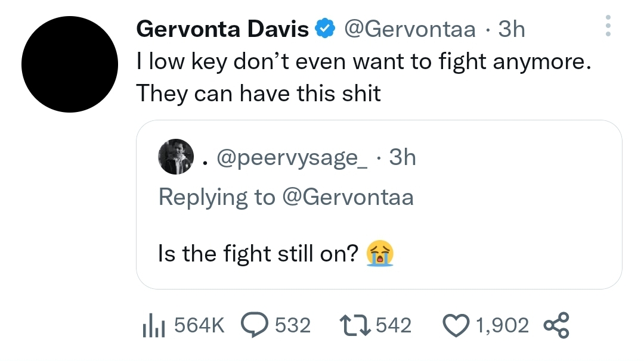Follow the Replying to @Gervontaa mention
644x361 pixels.
(x=348, y=197)
